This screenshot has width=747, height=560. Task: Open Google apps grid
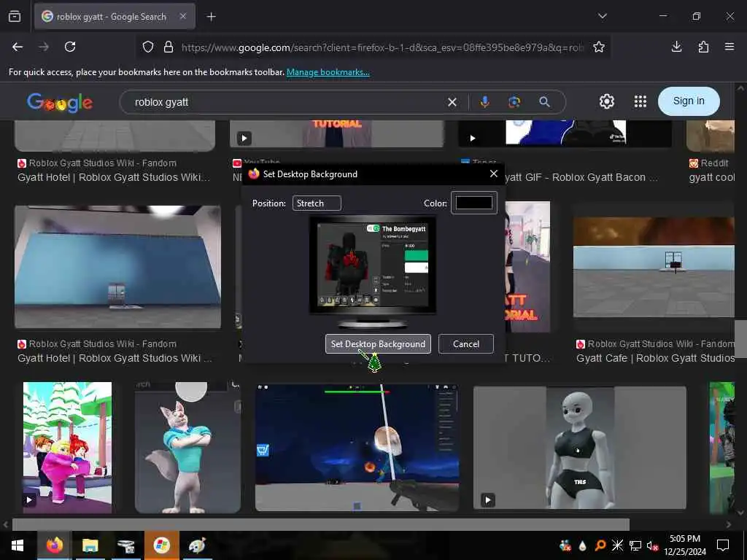(640, 101)
